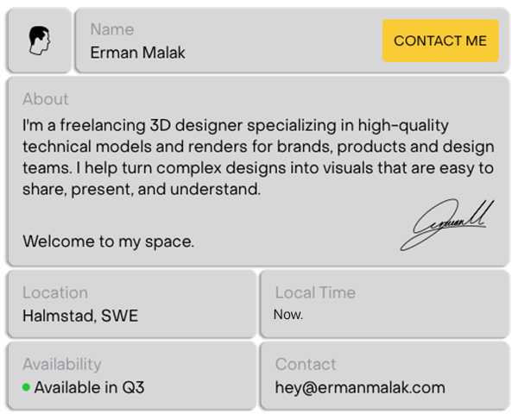518x420 pixels.
Task: Click the Name field label
Action: (112, 29)
